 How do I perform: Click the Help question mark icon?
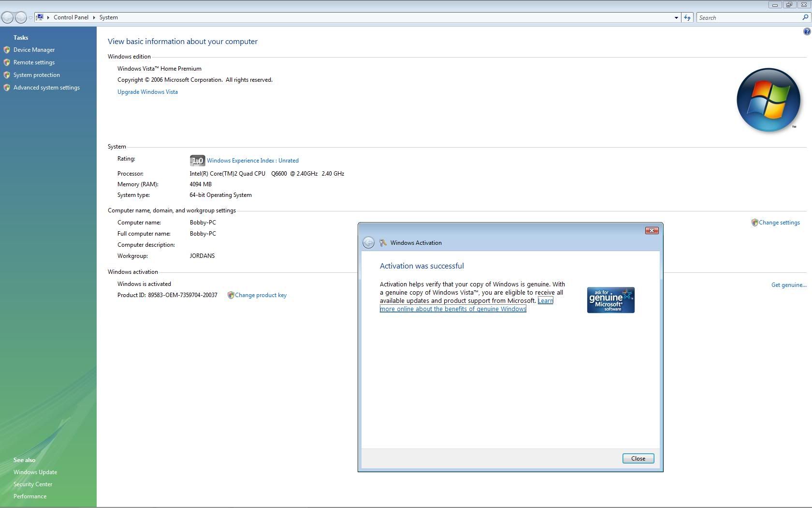(x=807, y=31)
